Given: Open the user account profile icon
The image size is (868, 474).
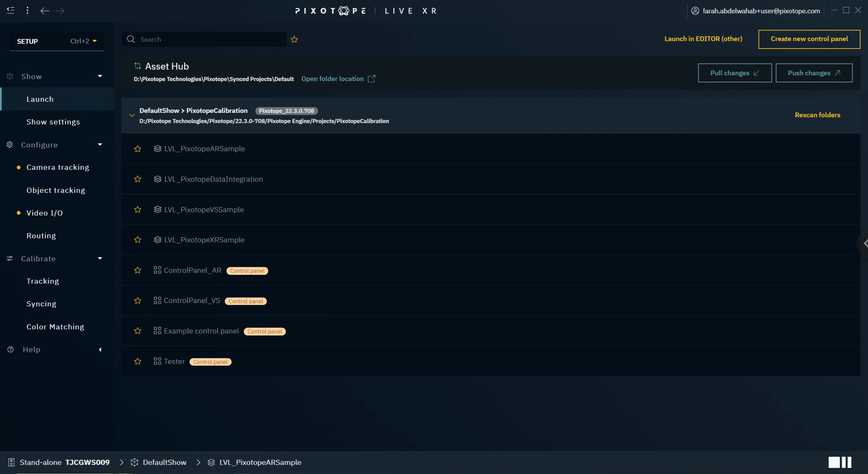Looking at the screenshot, I should (x=695, y=11).
